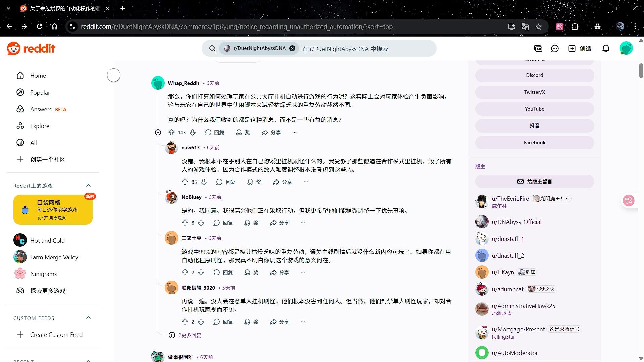644x362 pixels.
Task: Click the page vertical scrollbar thumb
Action: click(x=641, y=70)
